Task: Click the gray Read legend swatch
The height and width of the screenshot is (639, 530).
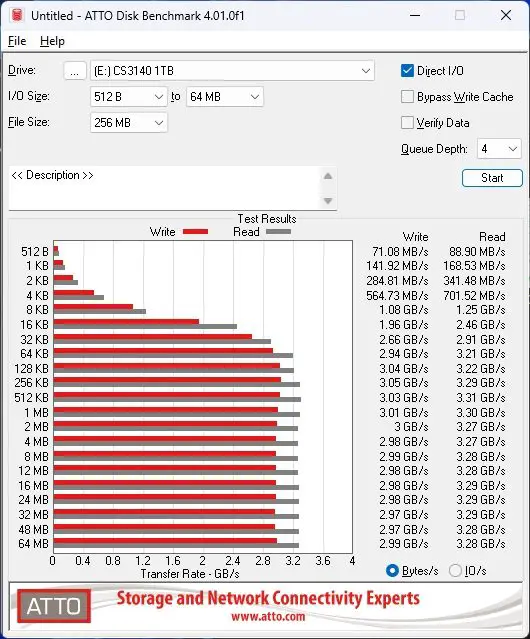Action: pos(278,232)
